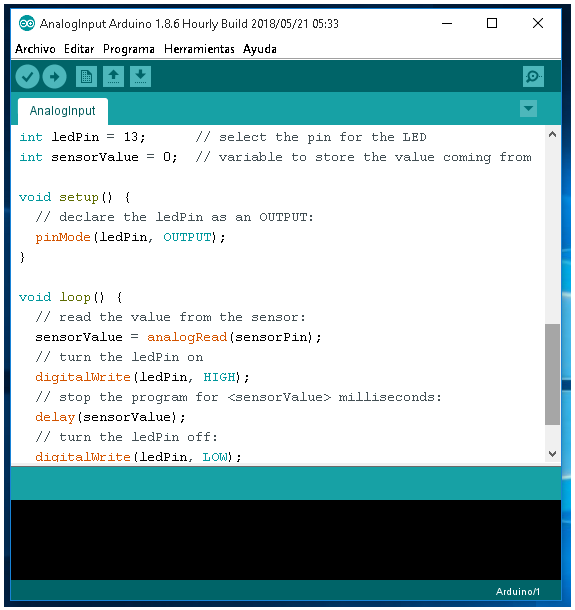Viewport: 575px width, 610px height.
Task: Click comment '// turn the ledPin off:'
Action: tap(126, 437)
